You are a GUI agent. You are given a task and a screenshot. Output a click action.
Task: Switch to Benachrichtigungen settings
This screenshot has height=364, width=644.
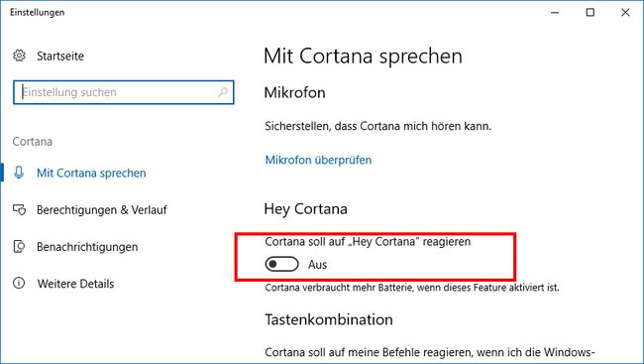(x=87, y=247)
